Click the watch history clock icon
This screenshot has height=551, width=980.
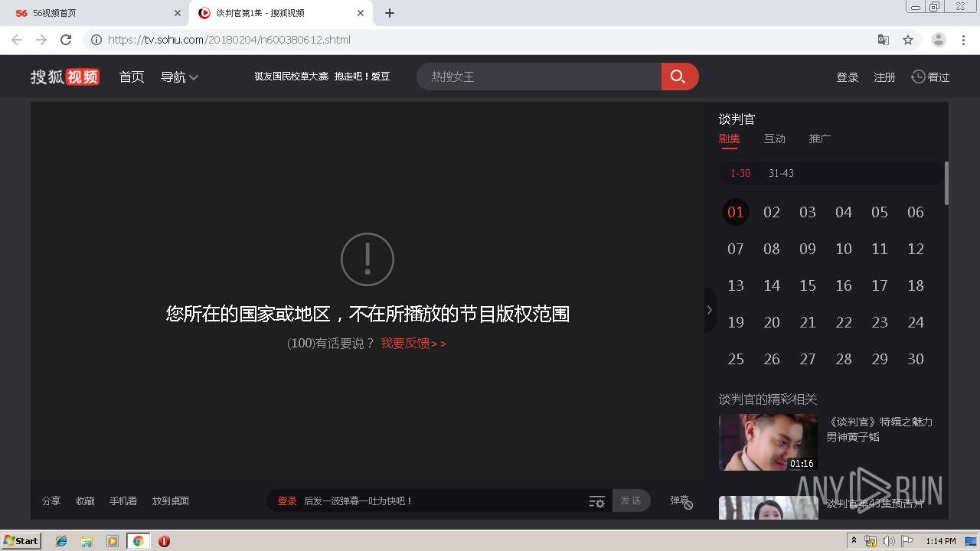[918, 77]
